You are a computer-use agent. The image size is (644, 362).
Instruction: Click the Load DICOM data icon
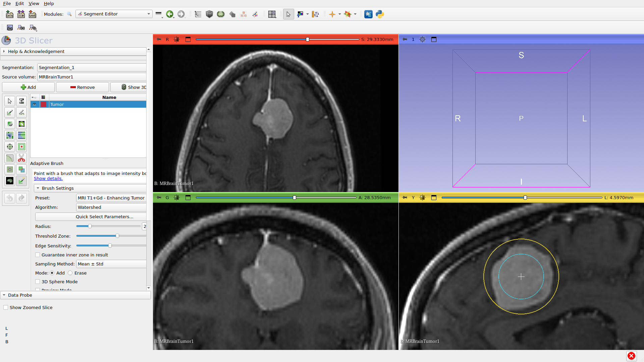pos(21,14)
